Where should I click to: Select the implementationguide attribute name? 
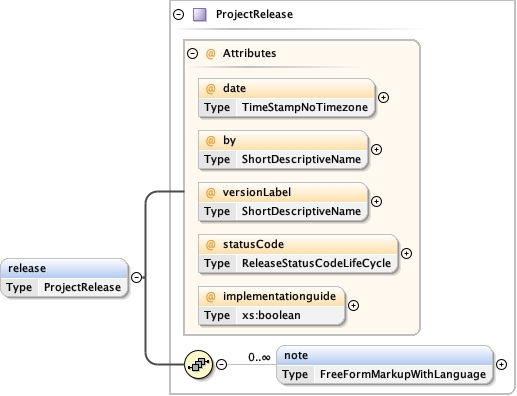(x=279, y=296)
